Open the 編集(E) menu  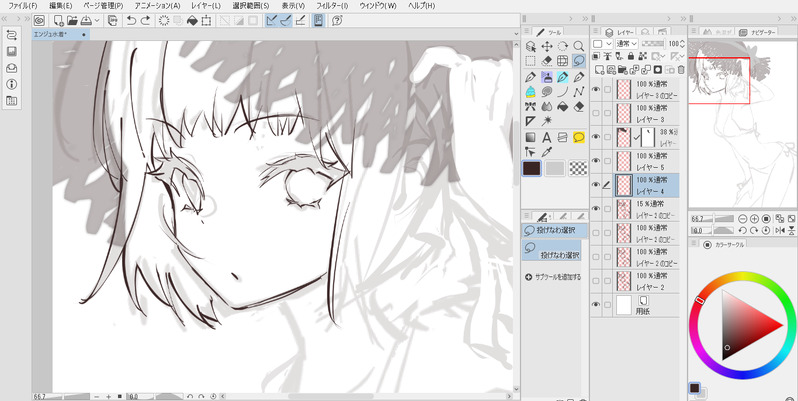(x=61, y=6)
